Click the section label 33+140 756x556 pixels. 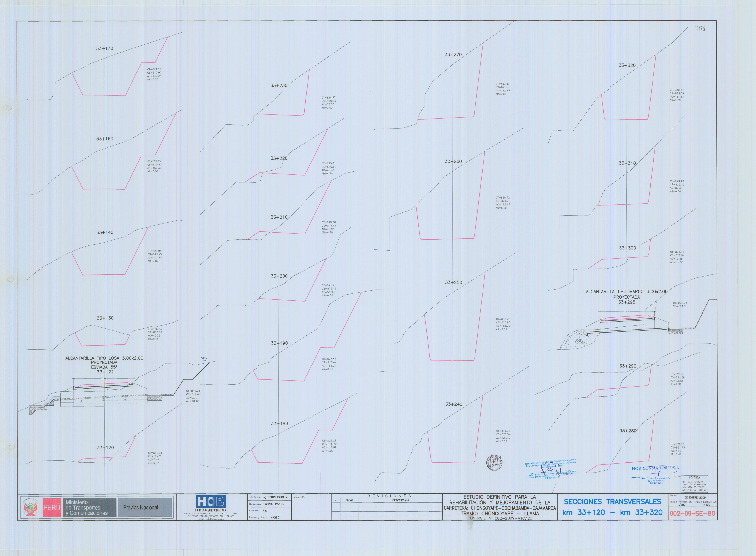pyautogui.click(x=105, y=232)
